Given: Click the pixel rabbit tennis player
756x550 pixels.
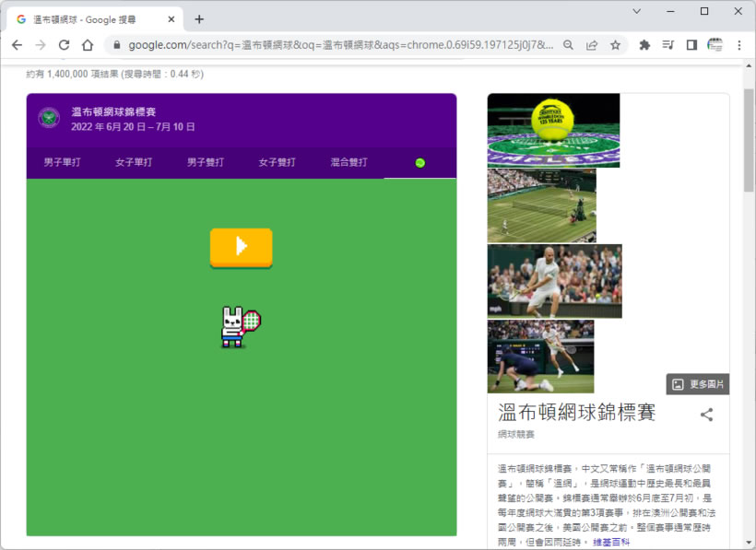Looking at the screenshot, I should point(241,327).
